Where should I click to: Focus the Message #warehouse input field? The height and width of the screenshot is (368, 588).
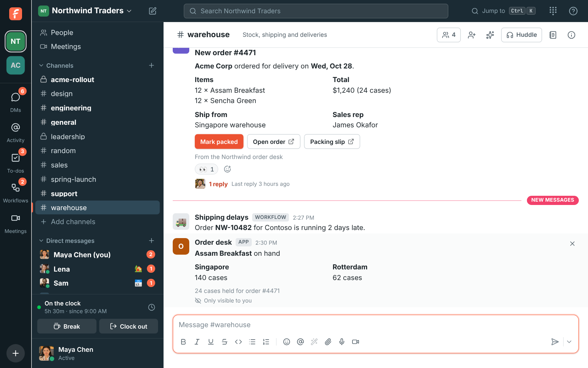click(376, 325)
